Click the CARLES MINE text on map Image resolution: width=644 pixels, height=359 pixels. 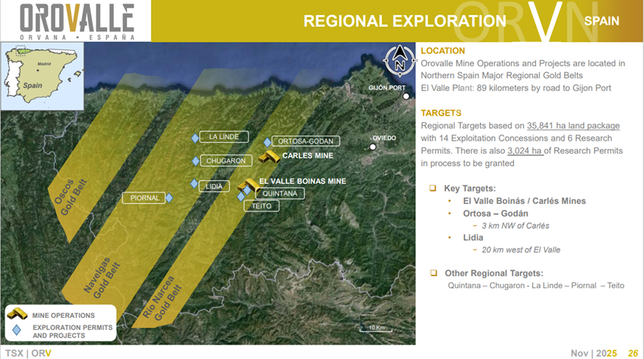pos(308,156)
